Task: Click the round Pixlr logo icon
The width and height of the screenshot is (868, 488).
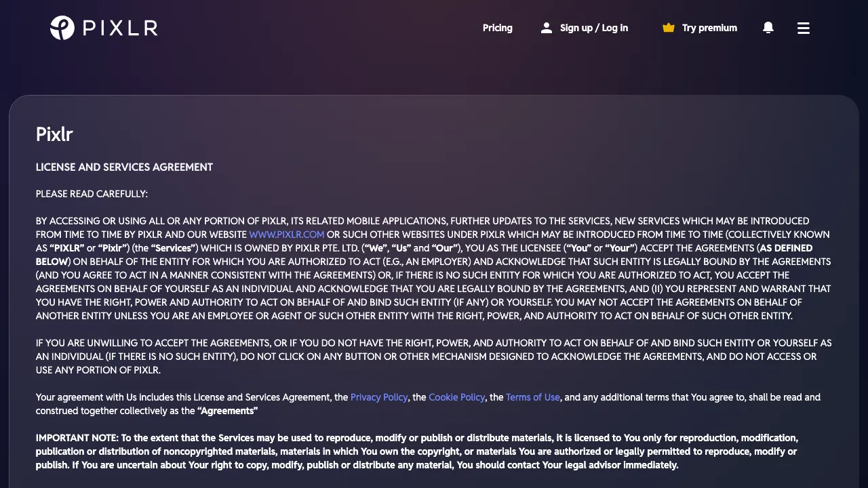Action: tap(62, 28)
